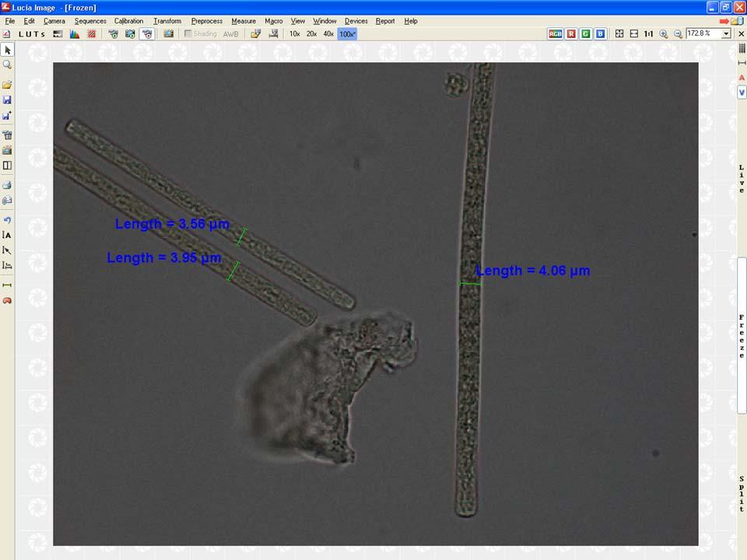Viewport: 747px width, 560px height.
Task: Zoom out with the minus magnifier
Action: (678, 33)
